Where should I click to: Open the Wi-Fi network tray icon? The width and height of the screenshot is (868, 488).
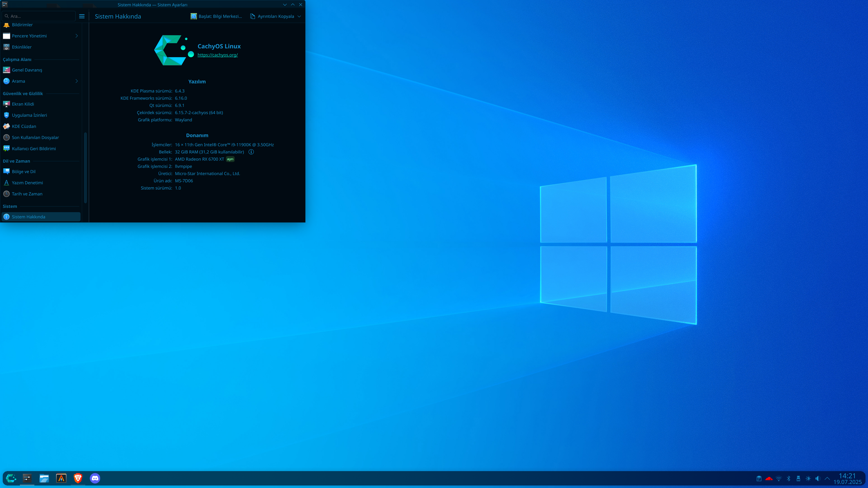pyautogui.click(x=779, y=479)
